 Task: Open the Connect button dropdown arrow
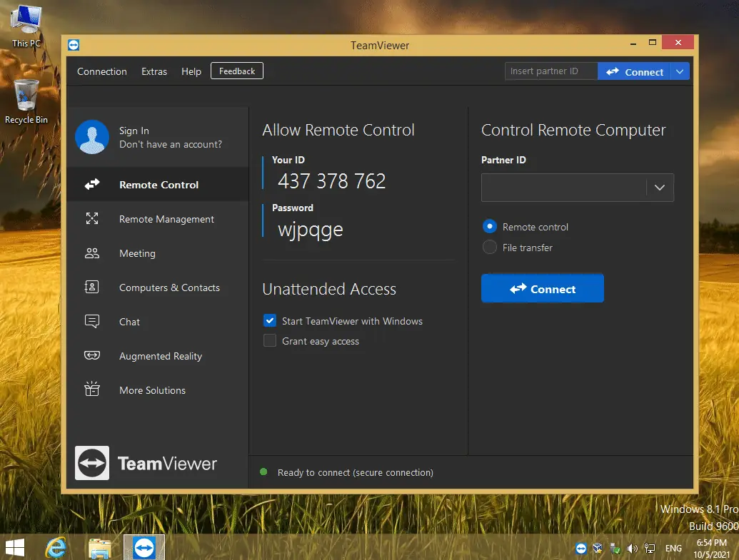(x=678, y=71)
